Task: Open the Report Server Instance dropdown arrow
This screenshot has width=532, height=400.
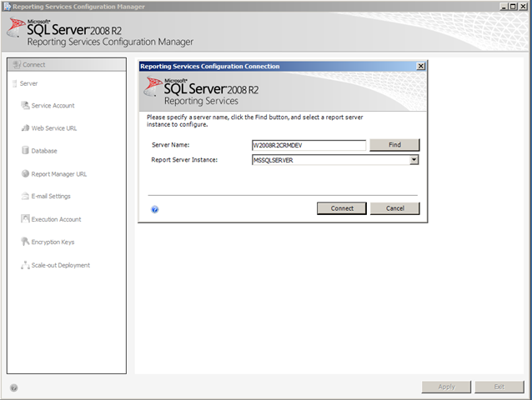Action: pyautogui.click(x=414, y=160)
